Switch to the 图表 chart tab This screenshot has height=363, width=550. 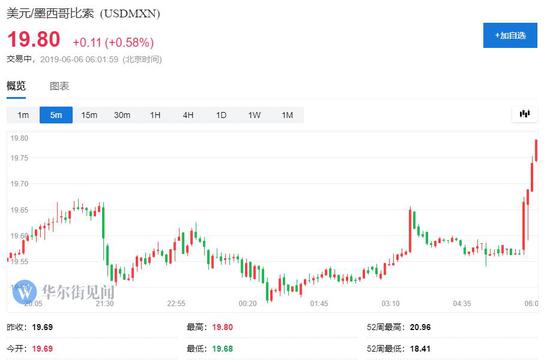tap(59, 86)
